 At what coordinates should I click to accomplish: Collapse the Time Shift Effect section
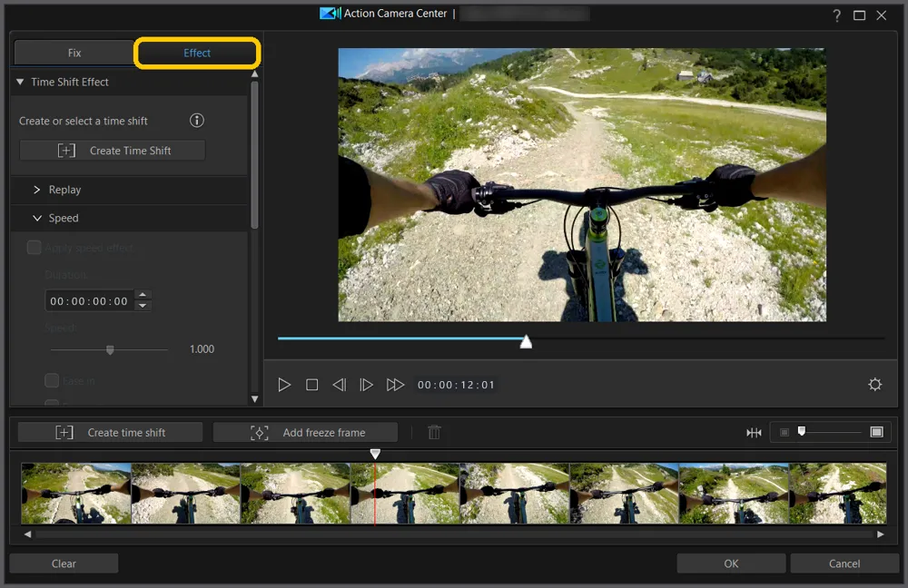(x=20, y=83)
